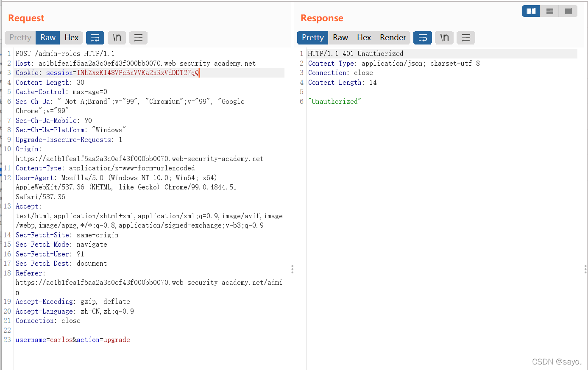Click the response 'Content-Length: 14' header

click(x=343, y=83)
